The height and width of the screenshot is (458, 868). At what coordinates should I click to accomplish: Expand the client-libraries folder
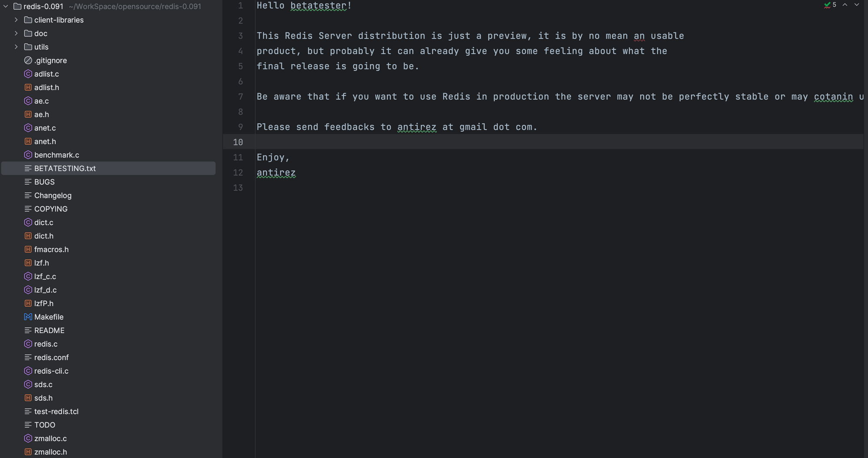point(16,20)
